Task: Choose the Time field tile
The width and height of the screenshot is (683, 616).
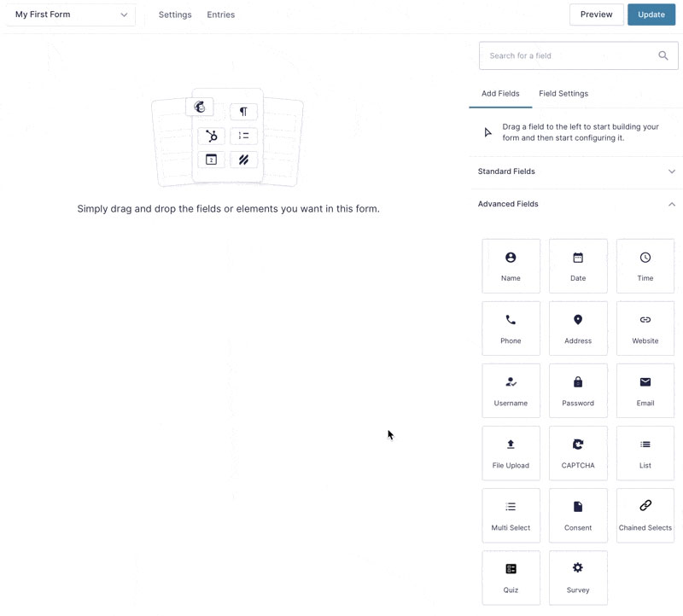Action: (x=645, y=266)
